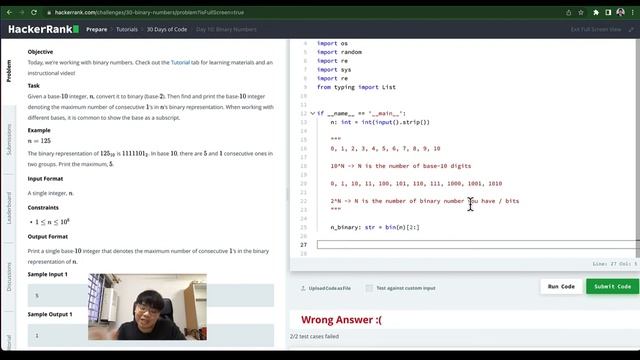Viewport: 640px width, 360px height.
Task: Click the Wrong Answer :( result heading
Action: pyautogui.click(x=341, y=320)
